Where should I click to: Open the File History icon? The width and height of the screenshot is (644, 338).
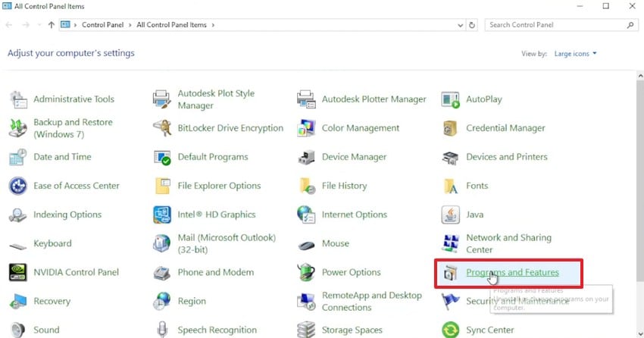(306, 186)
